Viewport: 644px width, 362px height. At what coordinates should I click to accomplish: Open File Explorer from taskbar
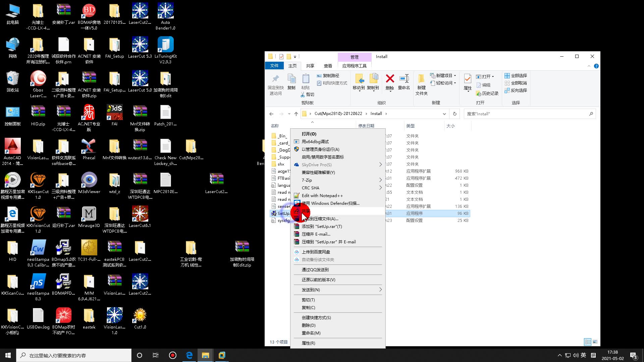pyautogui.click(x=205, y=355)
